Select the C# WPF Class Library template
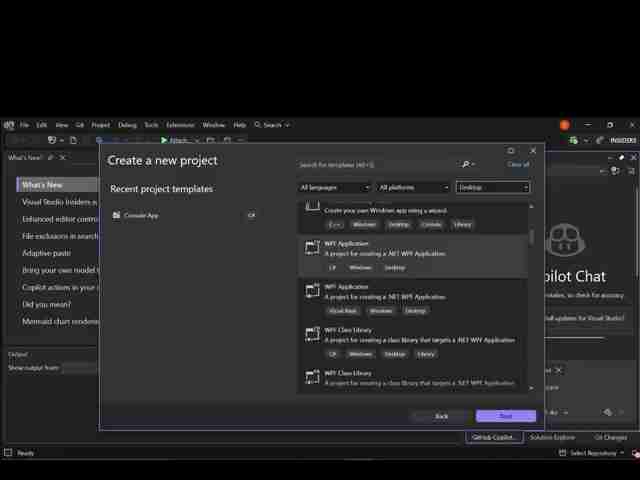Viewport: 640px width, 480px height. coord(412,342)
